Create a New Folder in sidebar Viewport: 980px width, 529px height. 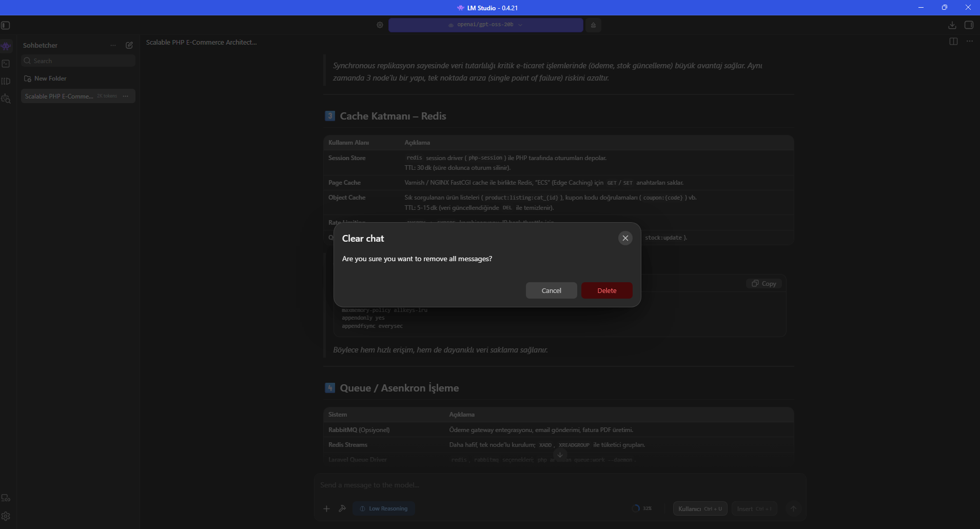coord(46,79)
